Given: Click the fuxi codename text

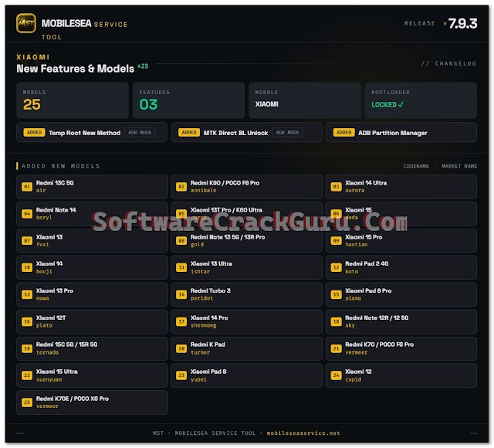Looking at the screenshot, I should (42, 244).
